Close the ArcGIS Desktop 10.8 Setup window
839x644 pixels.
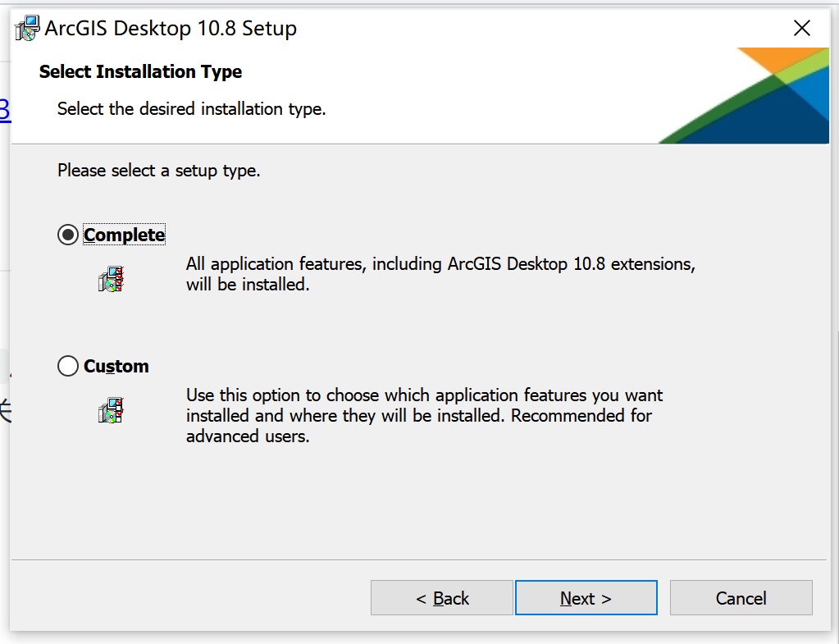pos(802,28)
